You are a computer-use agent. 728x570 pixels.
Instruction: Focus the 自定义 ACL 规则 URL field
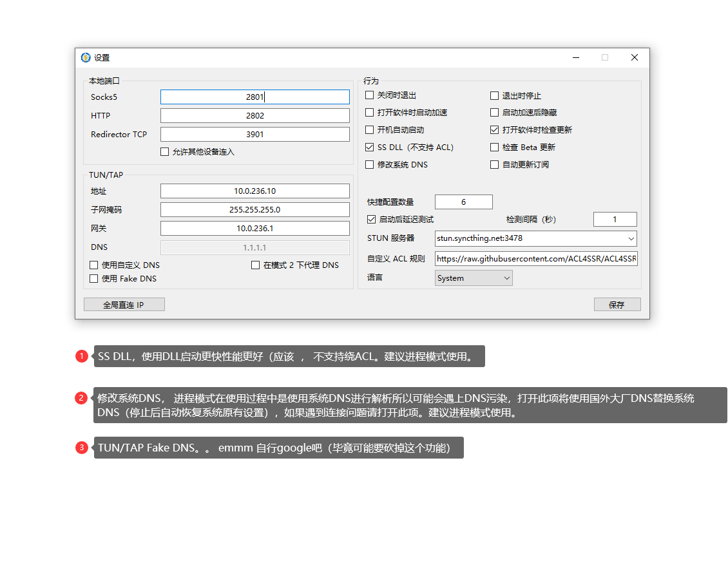(x=535, y=259)
